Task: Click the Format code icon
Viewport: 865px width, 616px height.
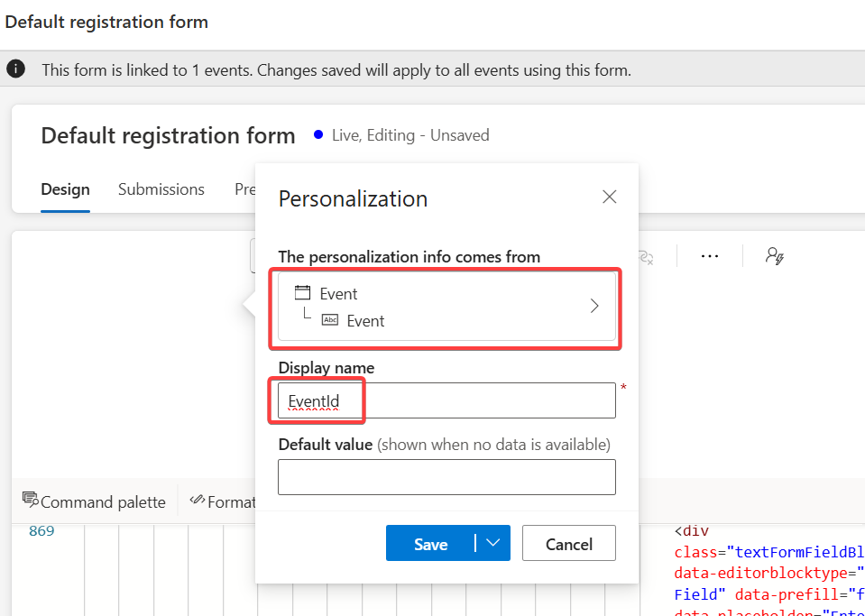Action: click(197, 501)
